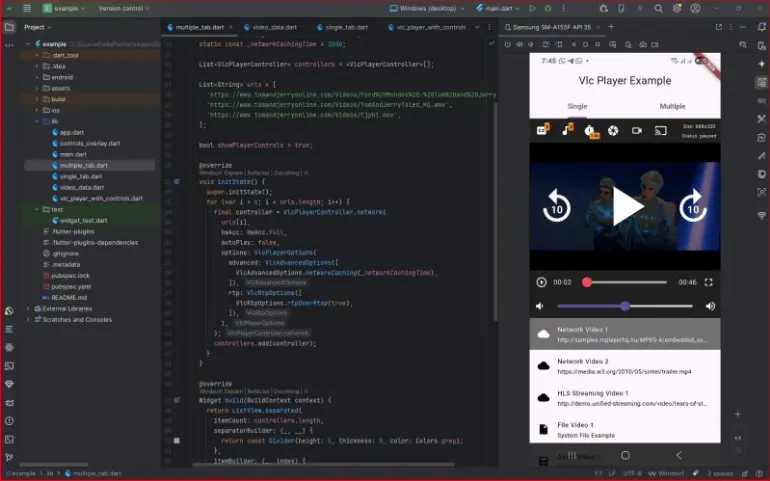Open widget_test.dart in project tree
Image resolution: width=770 pixels, height=481 pixels.
coord(83,220)
